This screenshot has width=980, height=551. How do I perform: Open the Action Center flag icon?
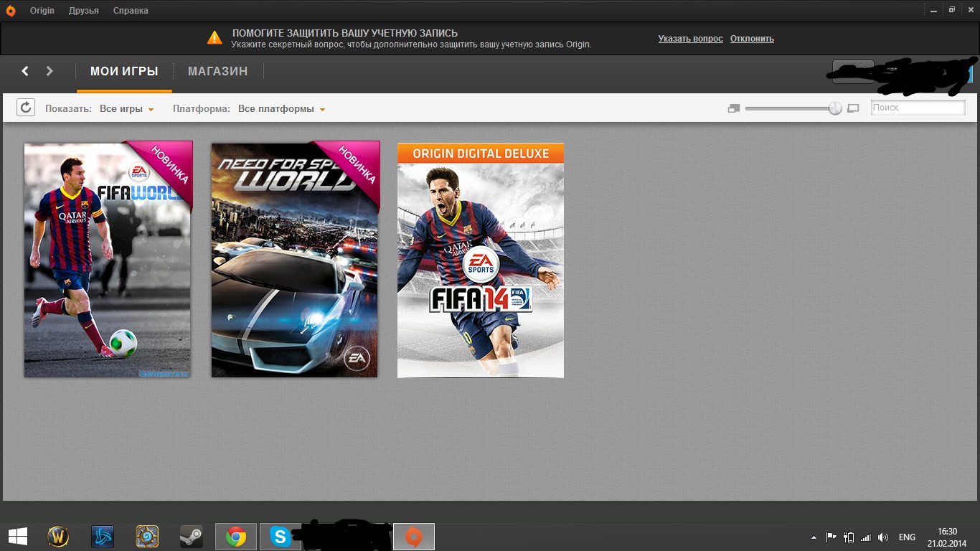click(x=831, y=537)
